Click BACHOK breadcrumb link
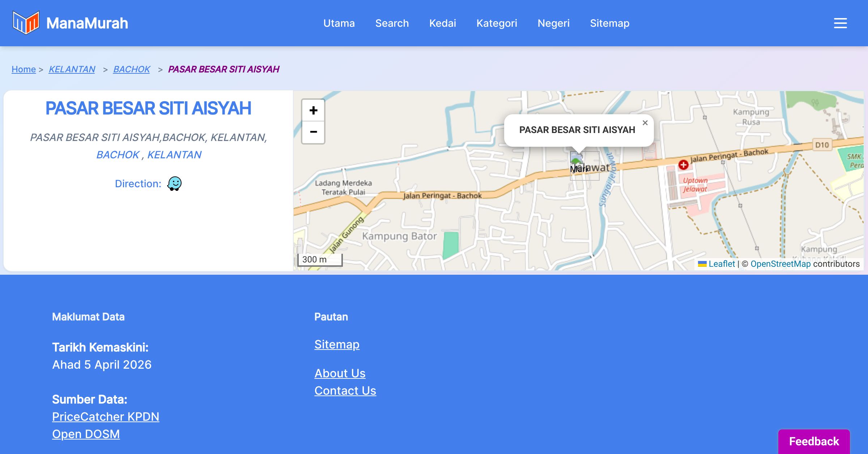The height and width of the screenshot is (454, 868). point(131,69)
